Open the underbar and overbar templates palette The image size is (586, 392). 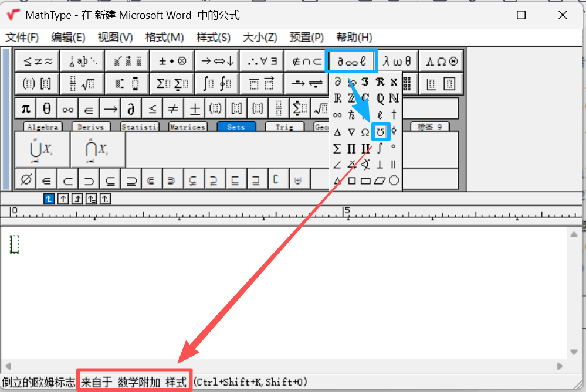click(262, 83)
